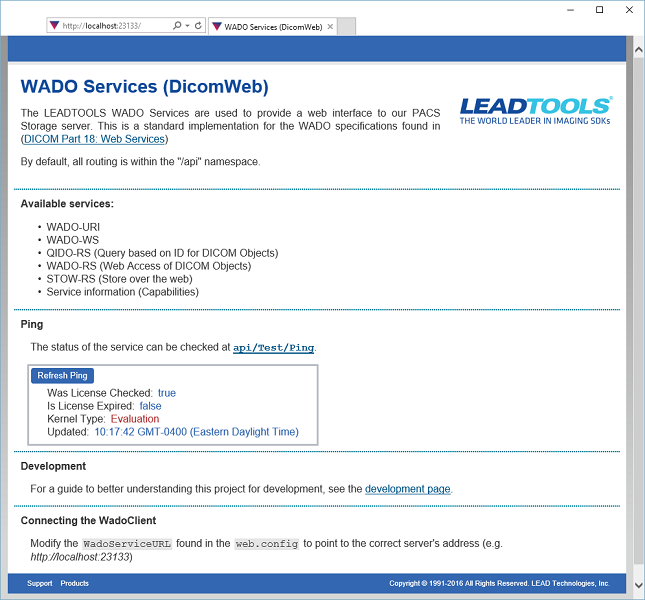Open a new blank tab
The image size is (645, 600).
346,27
